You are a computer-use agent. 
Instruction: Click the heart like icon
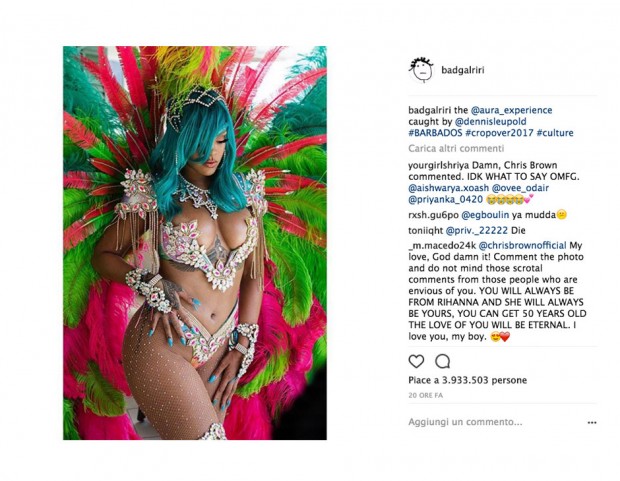416,361
